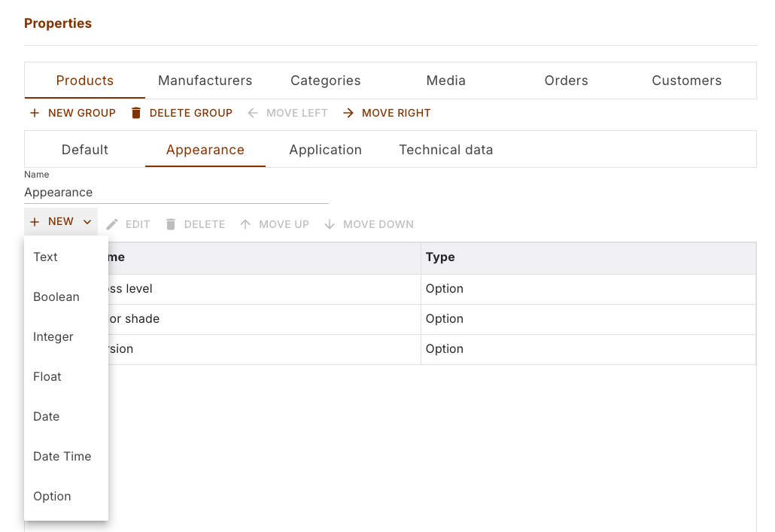Click the Option type cell of the 'sion' row
Viewport: 775px width, 532px height.
coord(588,349)
